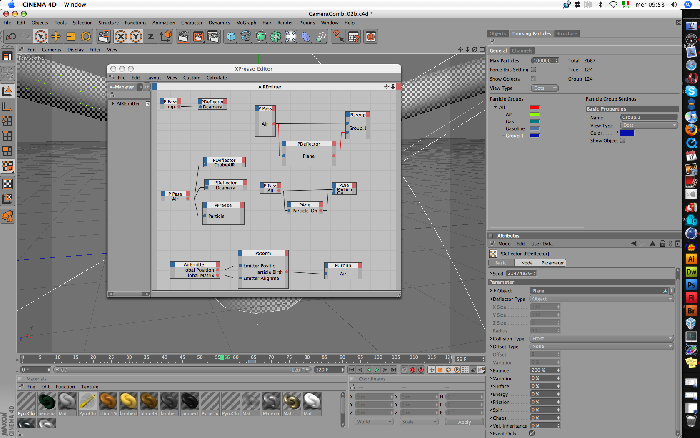Screen dimensions: 700x438
Task: Click the Object Axis L-shaped icon in the left sidebar
Action: coord(8,106)
